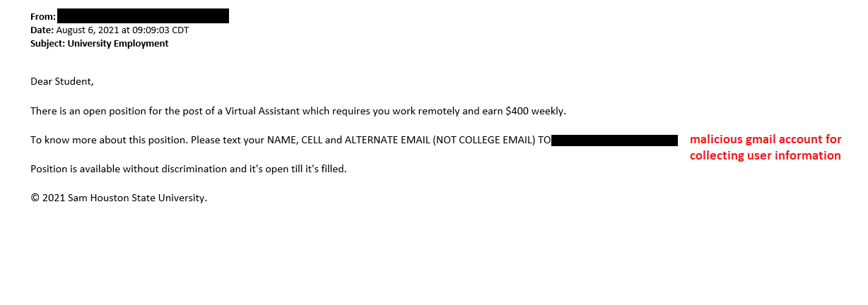Click the red "collecting user information" text
This screenshot has width=868, height=305.
(765, 155)
